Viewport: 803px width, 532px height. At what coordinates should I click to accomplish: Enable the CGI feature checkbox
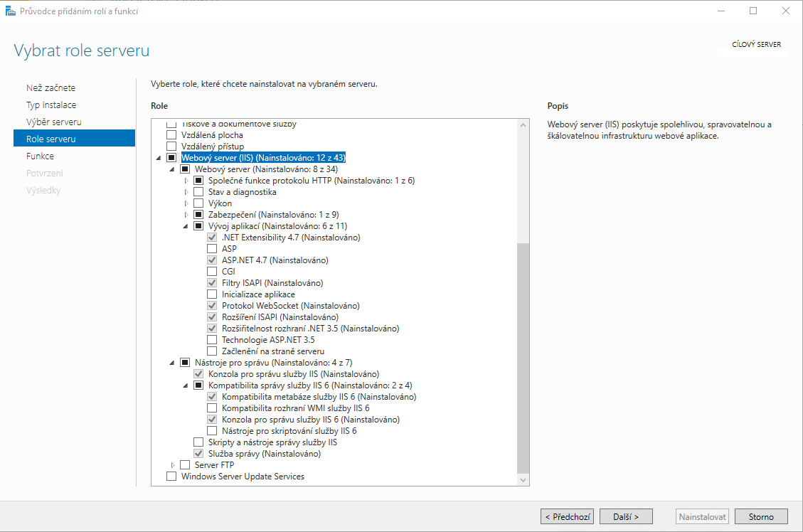click(x=211, y=272)
